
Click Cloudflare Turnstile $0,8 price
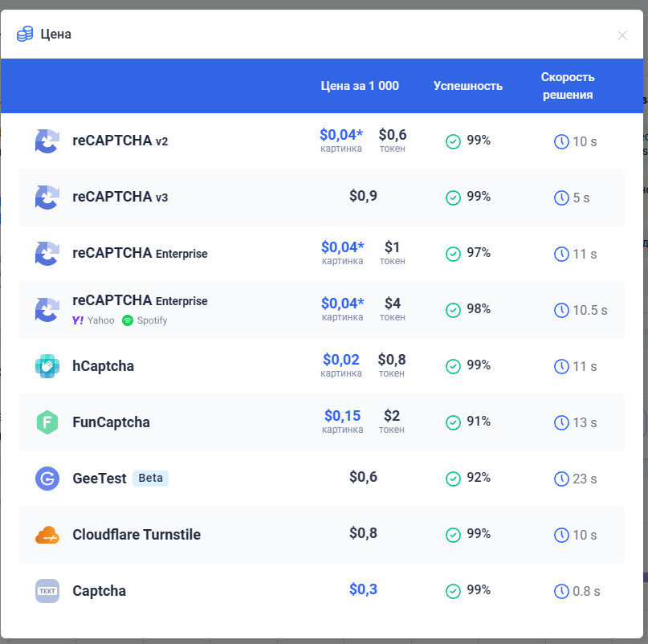click(363, 533)
